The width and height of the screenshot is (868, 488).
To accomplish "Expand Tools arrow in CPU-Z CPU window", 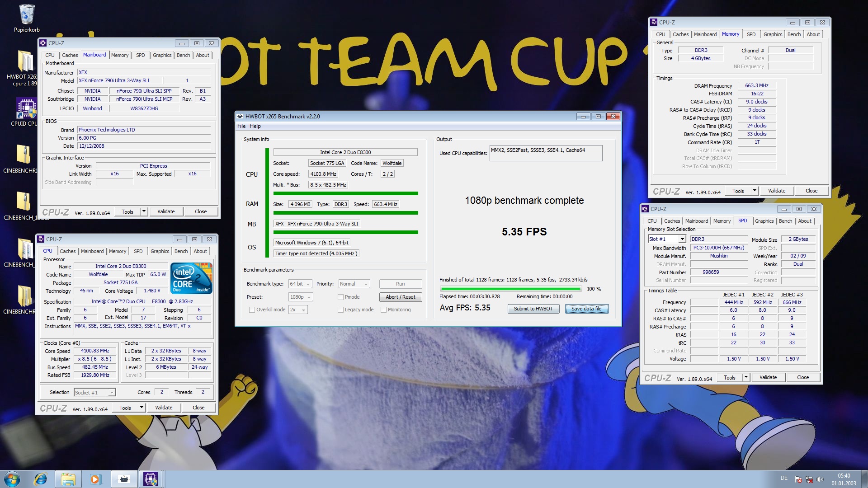I will click(x=142, y=408).
